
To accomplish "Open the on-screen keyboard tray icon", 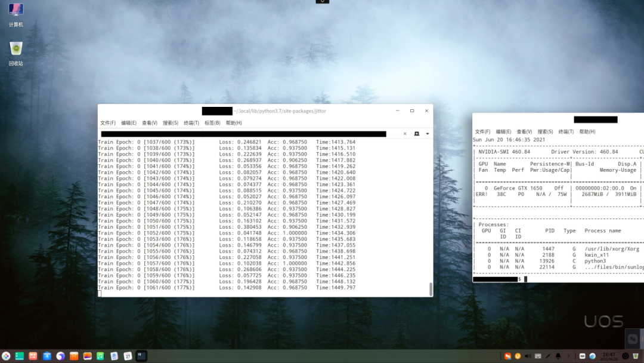I will (538, 356).
